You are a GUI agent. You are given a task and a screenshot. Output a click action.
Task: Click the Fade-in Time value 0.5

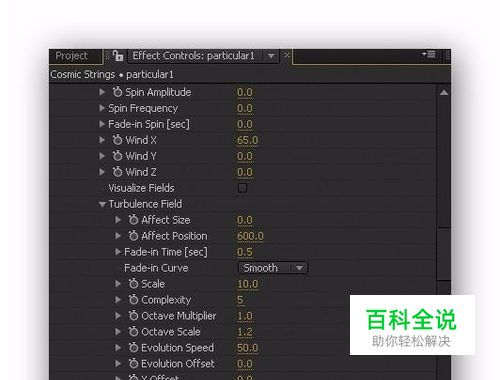[x=245, y=252]
